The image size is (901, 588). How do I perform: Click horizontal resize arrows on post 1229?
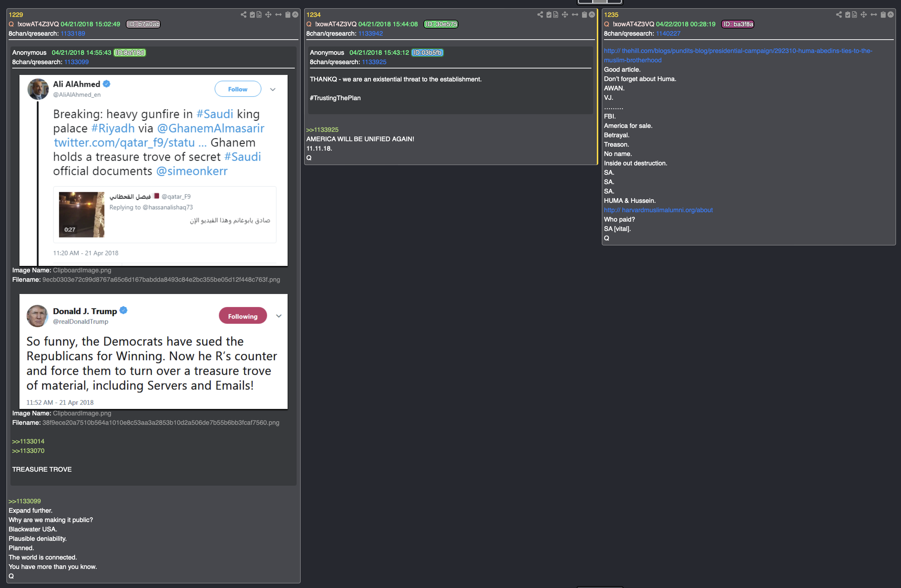point(279,14)
